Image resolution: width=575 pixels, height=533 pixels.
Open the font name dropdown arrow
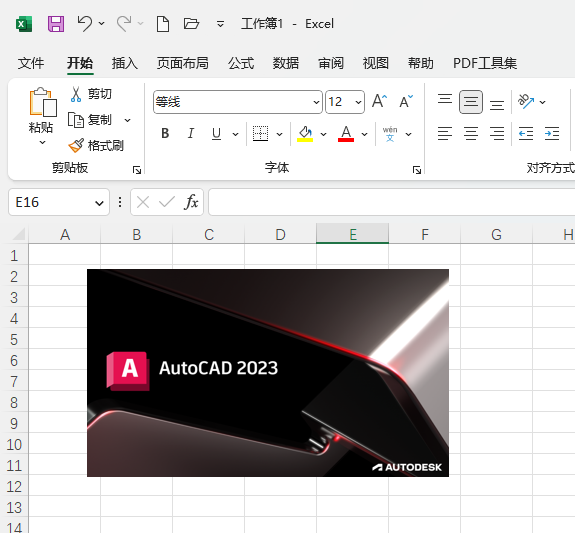point(316,102)
